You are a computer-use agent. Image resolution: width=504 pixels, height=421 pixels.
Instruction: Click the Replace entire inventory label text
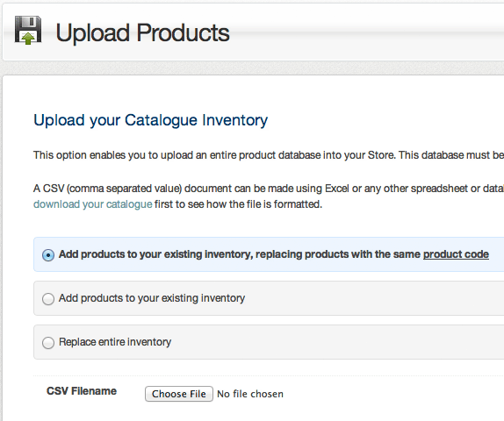[115, 342]
